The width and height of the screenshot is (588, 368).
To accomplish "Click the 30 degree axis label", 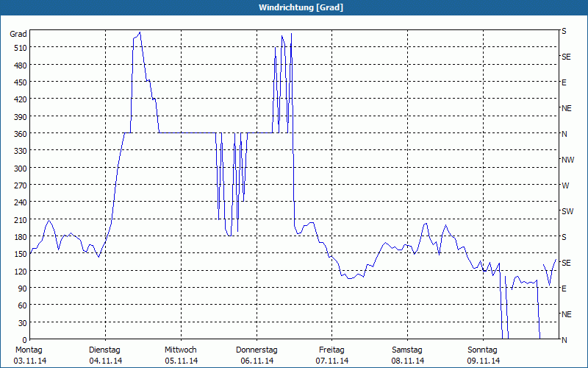I will tap(23, 323).
